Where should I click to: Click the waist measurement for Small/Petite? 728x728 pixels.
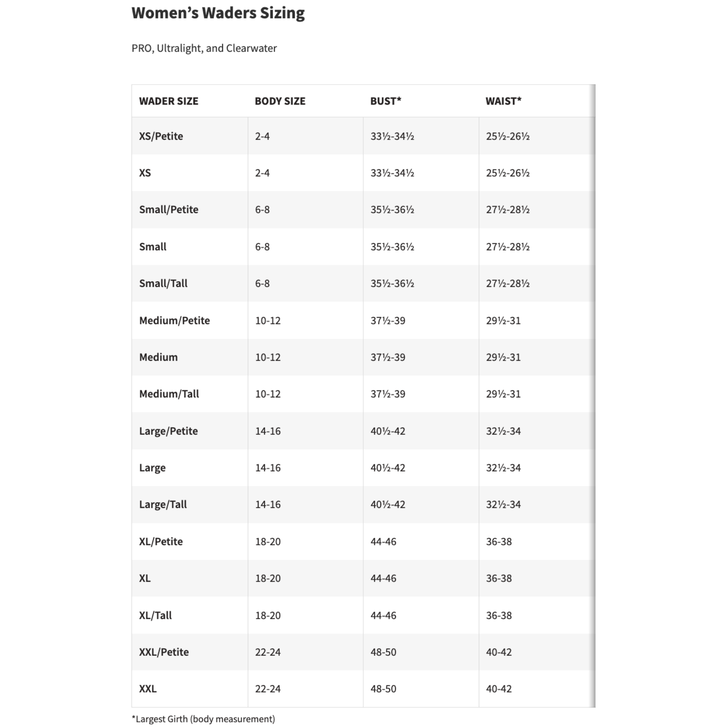[x=508, y=209]
